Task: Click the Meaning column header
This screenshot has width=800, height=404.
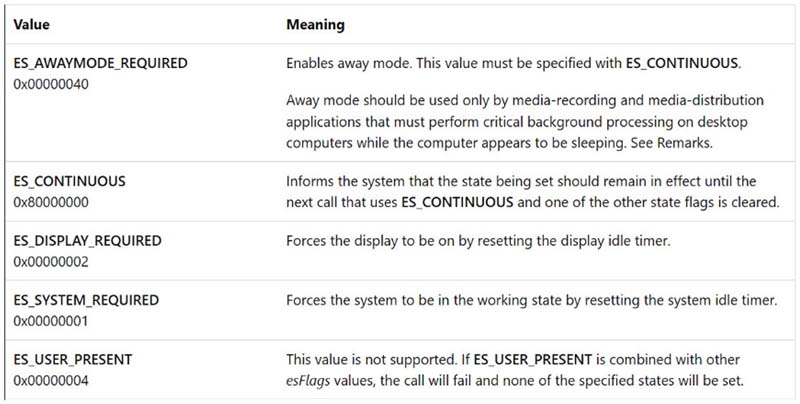Action: (x=314, y=22)
